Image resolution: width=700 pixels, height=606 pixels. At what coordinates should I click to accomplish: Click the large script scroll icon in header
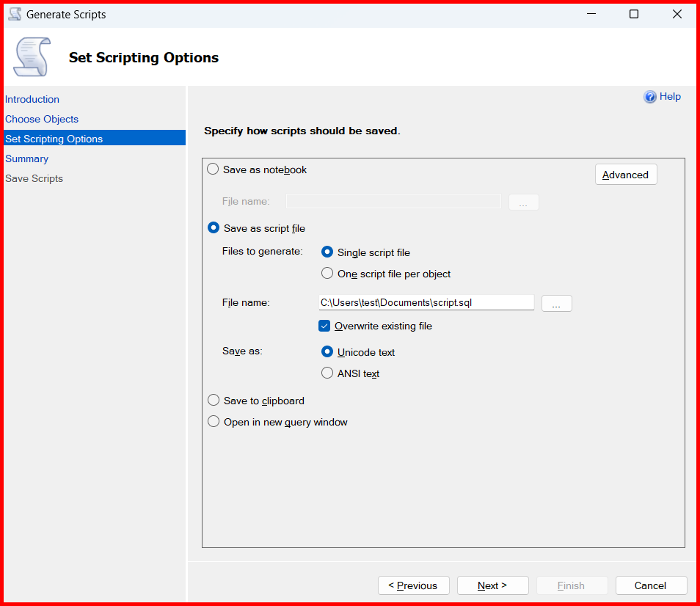[32, 57]
